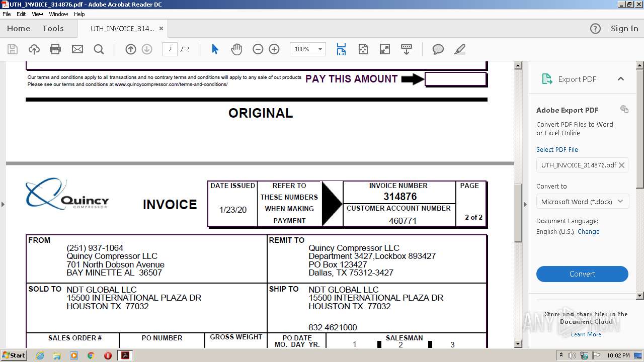Open the Find text magnifier icon
Image resolution: width=644 pixels, height=362 pixels.
[99, 49]
